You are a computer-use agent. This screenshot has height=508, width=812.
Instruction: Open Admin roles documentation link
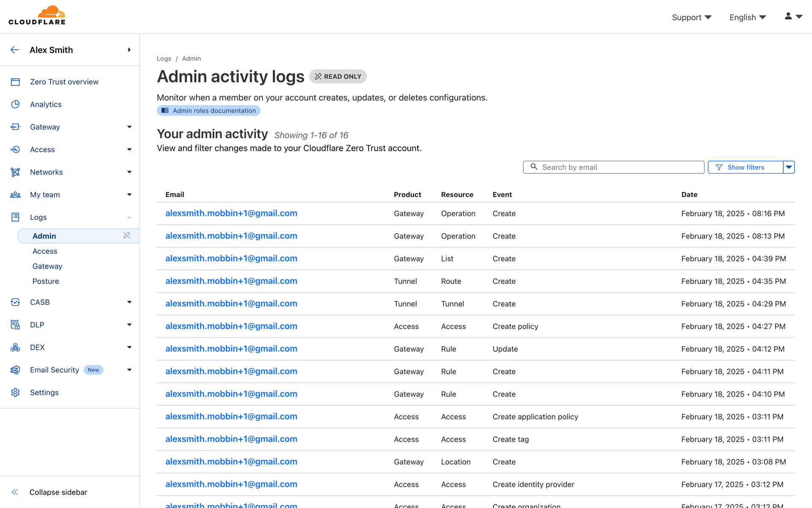coord(208,110)
